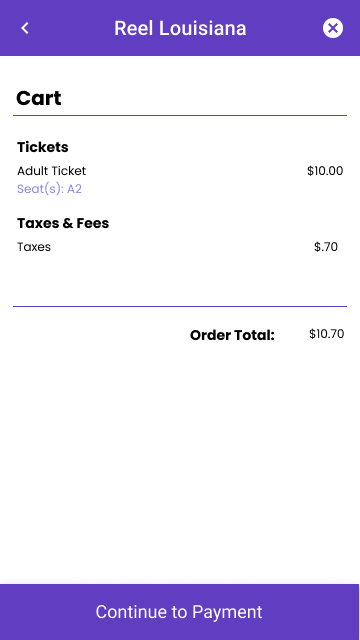360x640 pixels.
Task: Open the Seat(s): A2 link
Action: coord(49,189)
